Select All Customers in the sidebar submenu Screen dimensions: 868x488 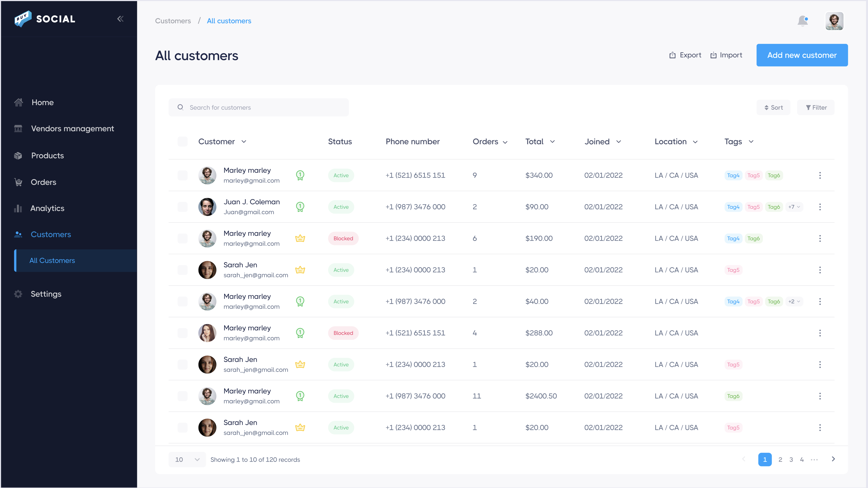(52, 260)
